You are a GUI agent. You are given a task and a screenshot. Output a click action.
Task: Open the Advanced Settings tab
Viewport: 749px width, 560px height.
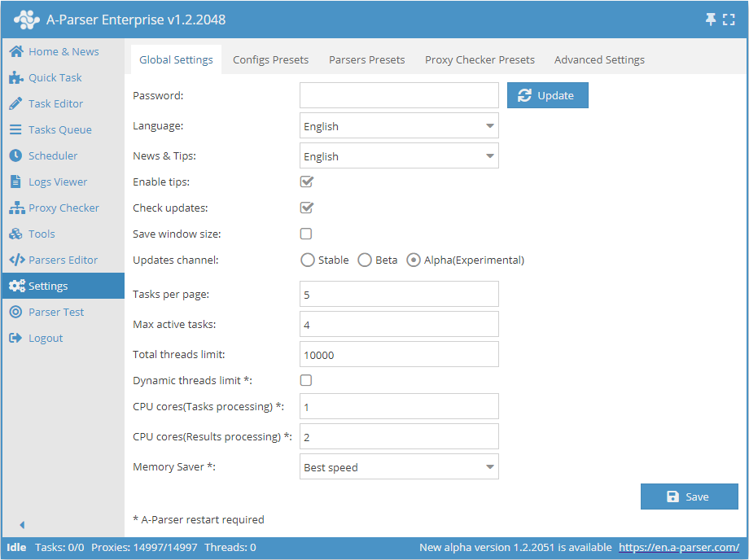599,59
